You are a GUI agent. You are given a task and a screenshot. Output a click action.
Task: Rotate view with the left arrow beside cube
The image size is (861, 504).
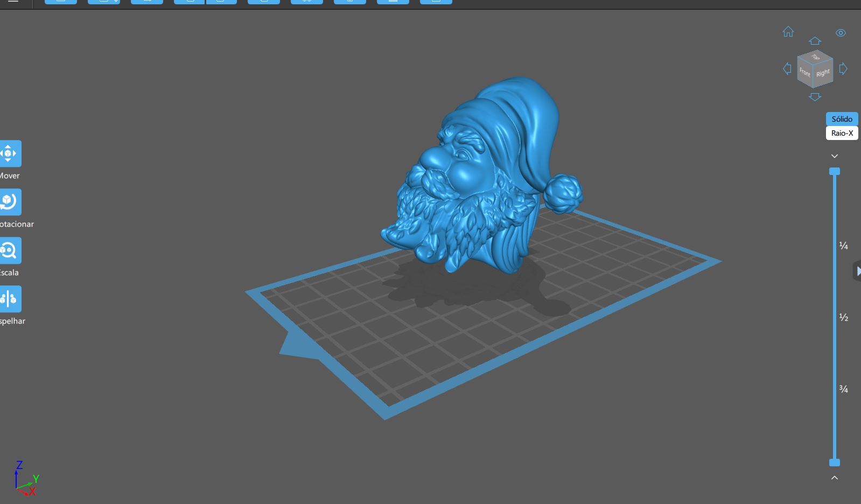[x=787, y=68]
